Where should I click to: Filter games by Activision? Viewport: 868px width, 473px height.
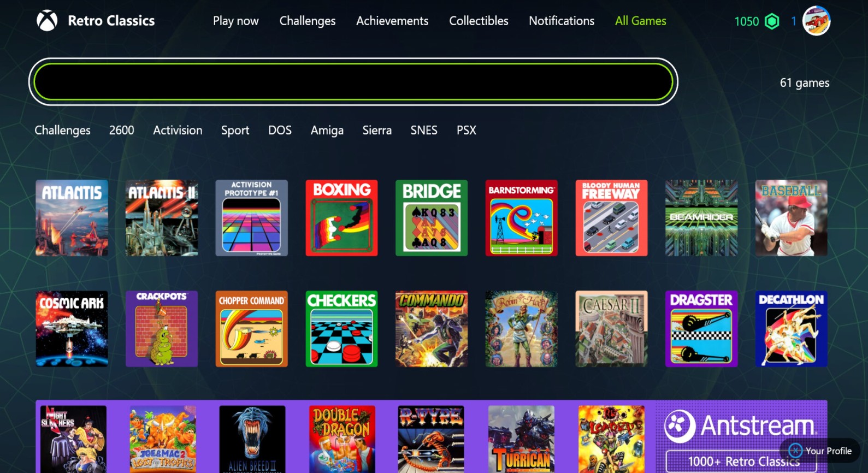click(x=178, y=130)
